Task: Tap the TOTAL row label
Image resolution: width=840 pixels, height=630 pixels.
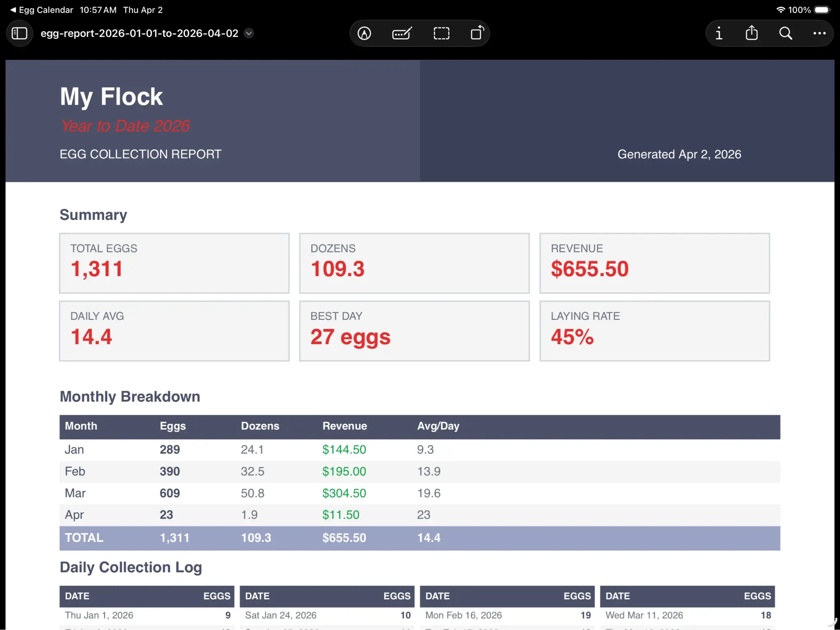Action: [x=84, y=538]
